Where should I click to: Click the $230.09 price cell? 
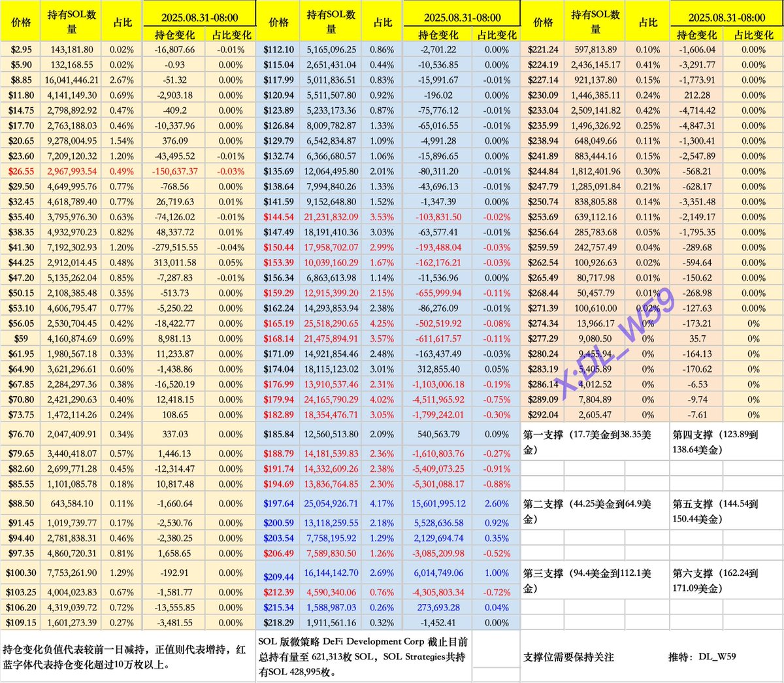[x=543, y=95]
